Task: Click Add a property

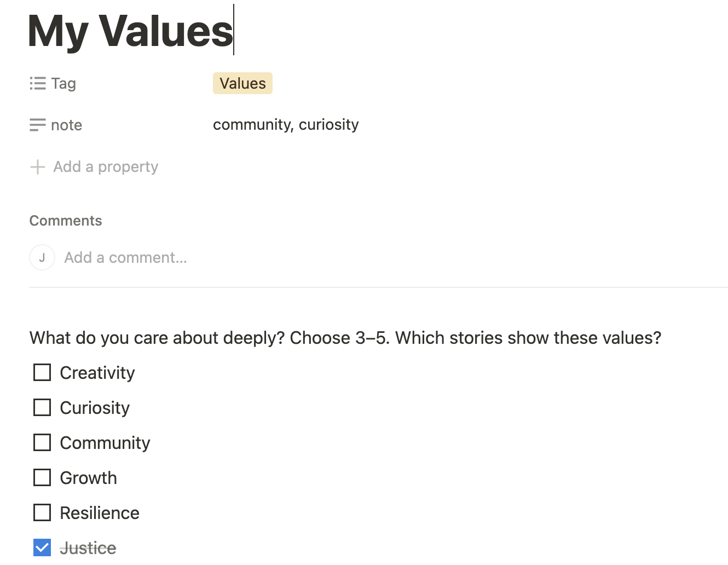Action: click(106, 167)
